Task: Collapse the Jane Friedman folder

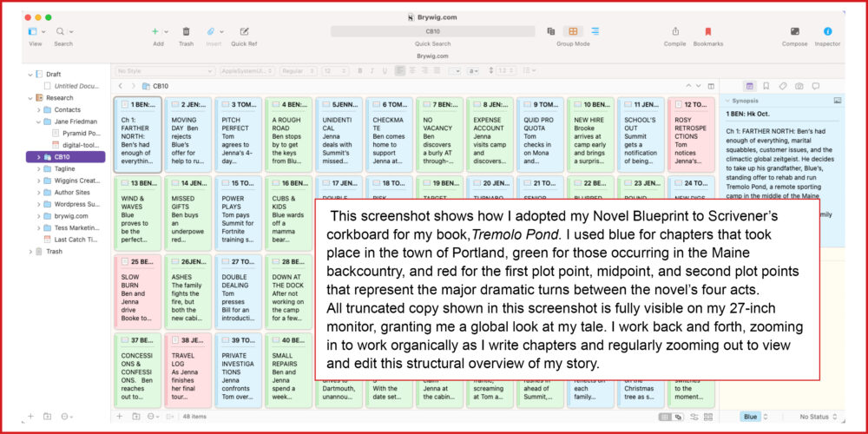Action: (x=38, y=122)
